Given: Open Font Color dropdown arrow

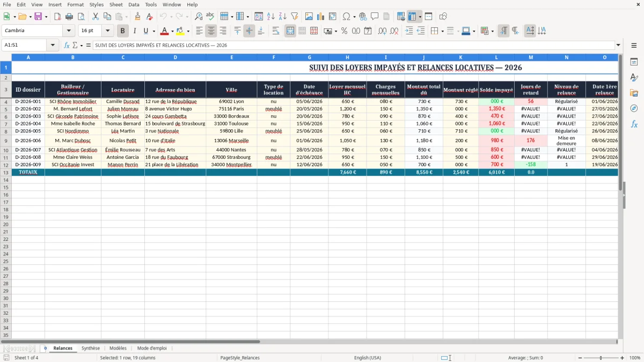Looking at the screenshot, I should [x=172, y=31].
